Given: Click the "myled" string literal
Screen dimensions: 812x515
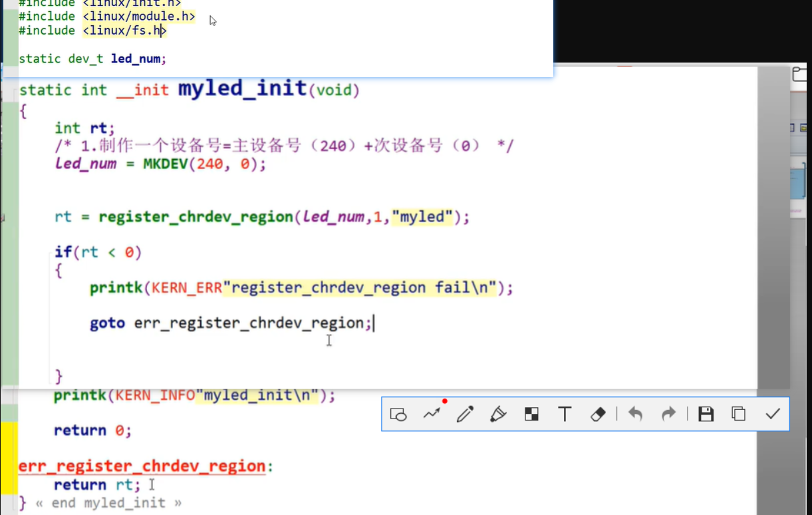Looking at the screenshot, I should pos(422,217).
